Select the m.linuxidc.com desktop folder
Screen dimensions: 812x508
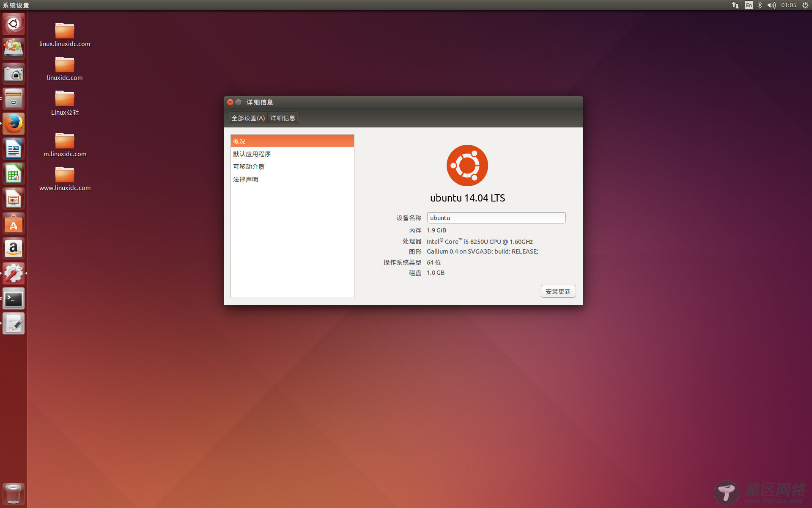pos(65,145)
